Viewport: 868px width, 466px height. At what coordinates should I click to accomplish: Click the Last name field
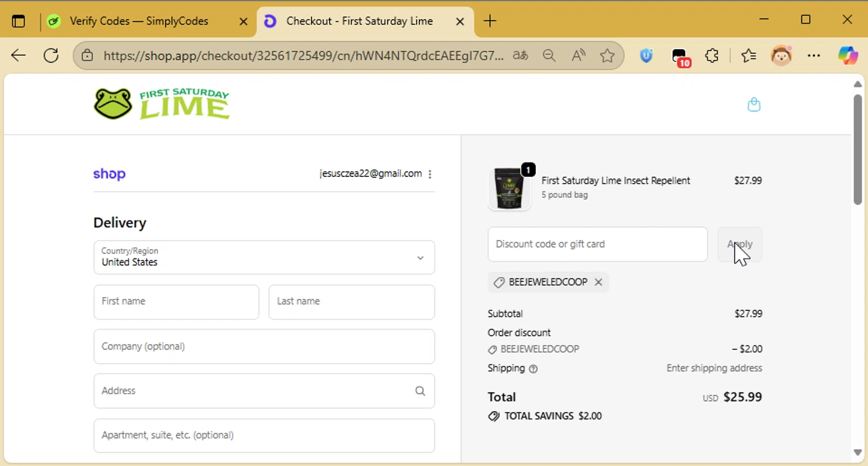352,302
